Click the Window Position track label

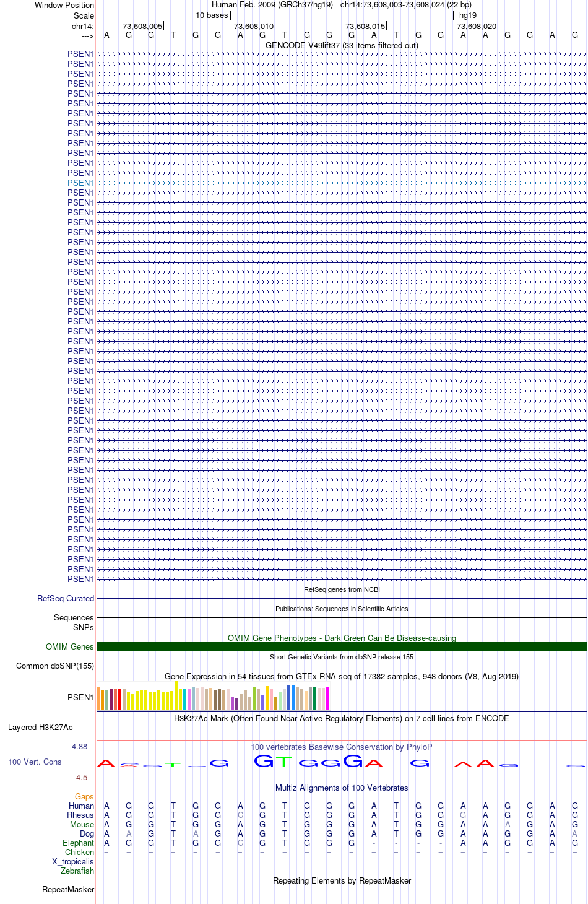pyautogui.click(x=64, y=5)
